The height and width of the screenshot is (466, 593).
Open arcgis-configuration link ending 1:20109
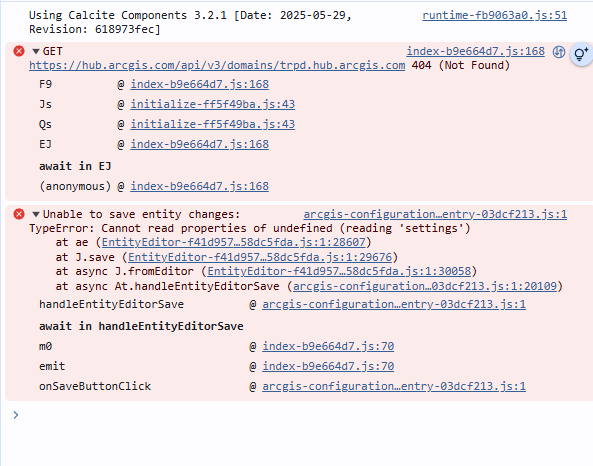click(x=425, y=286)
